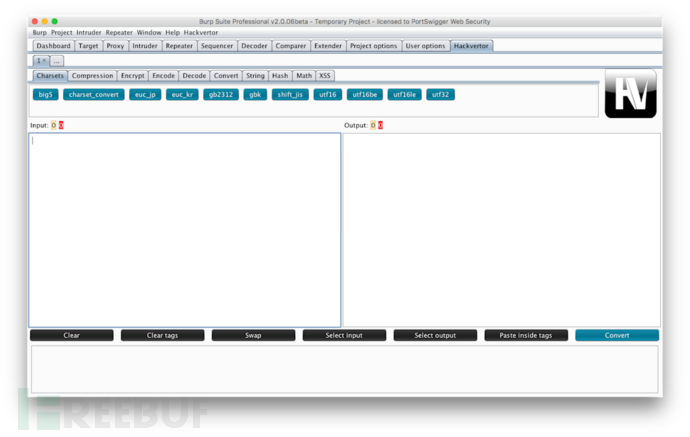Viewport: 690px width, 437px height.
Task: Select the XSS tag category
Action: click(x=325, y=76)
